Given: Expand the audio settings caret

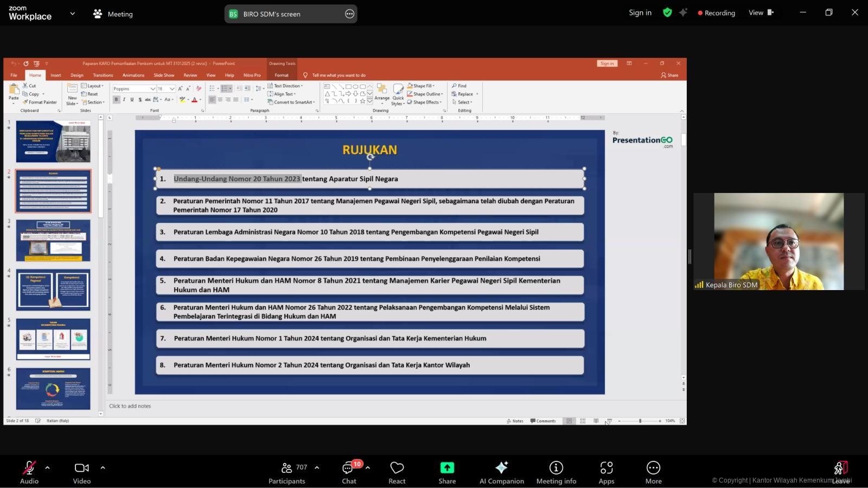Looking at the screenshot, I should tap(47, 467).
